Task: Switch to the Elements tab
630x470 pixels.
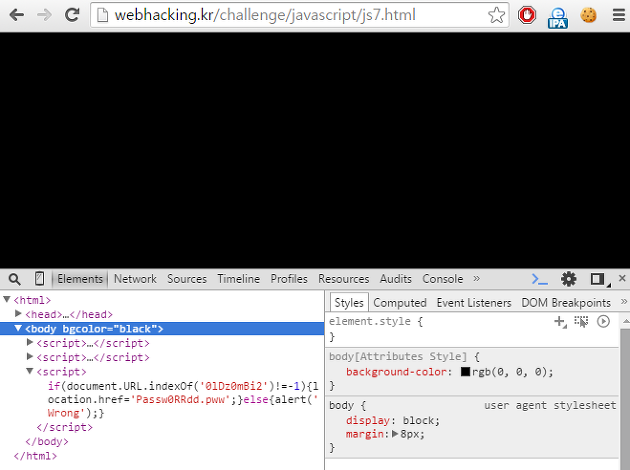Action: [x=80, y=279]
